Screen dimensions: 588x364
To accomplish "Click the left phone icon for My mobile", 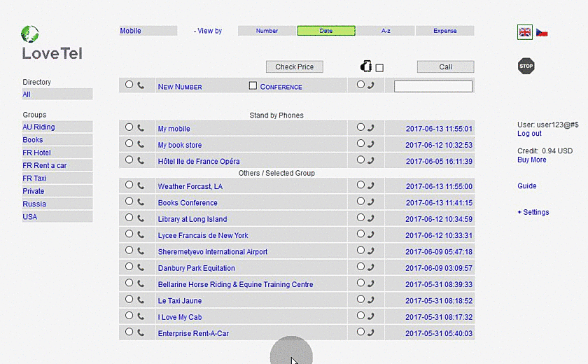I will pos(141,128).
